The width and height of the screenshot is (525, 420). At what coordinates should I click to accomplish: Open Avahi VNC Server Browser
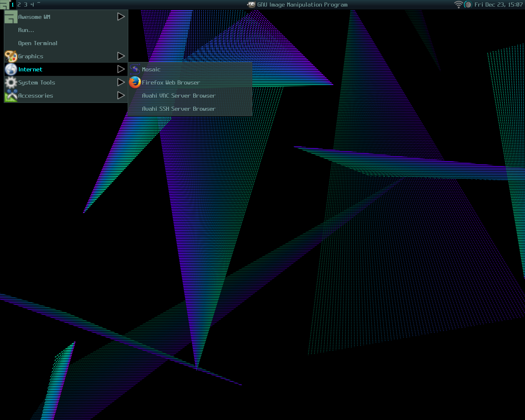tap(190, 96)
